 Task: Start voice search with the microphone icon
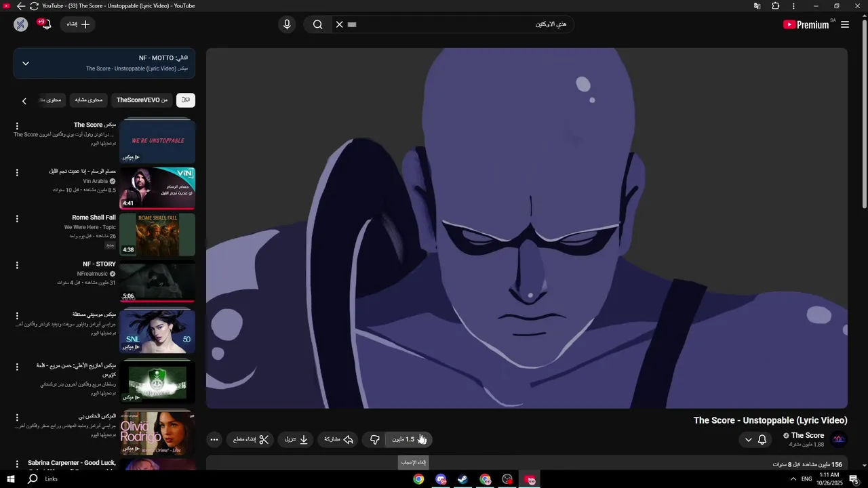coord(287,24)
